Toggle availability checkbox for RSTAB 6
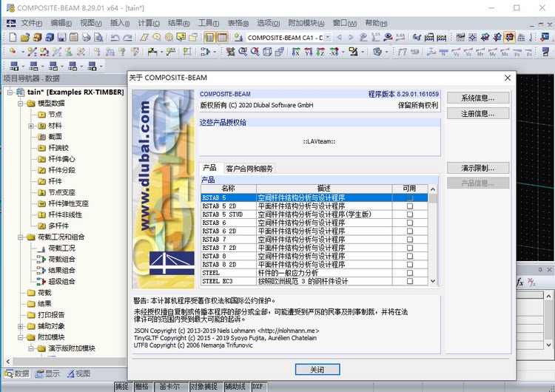Screen dimensions: 555x392 pos(410,223)
